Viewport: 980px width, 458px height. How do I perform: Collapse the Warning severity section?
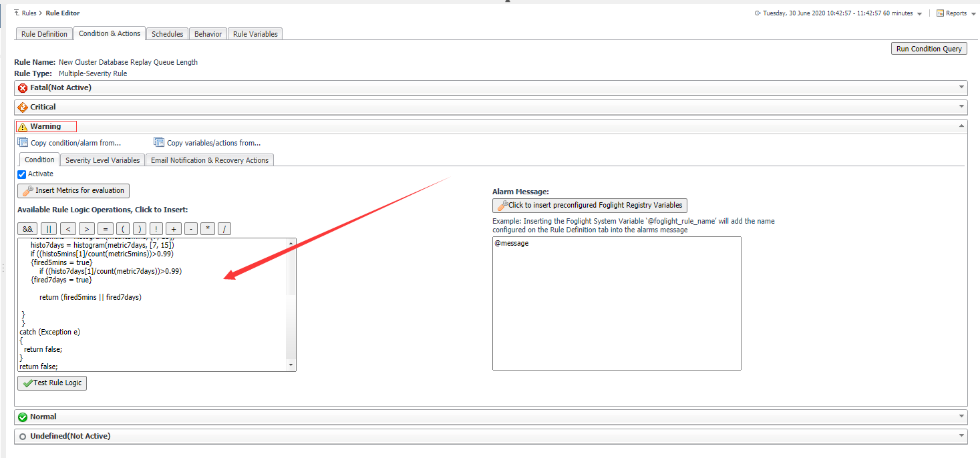(961, 126)
